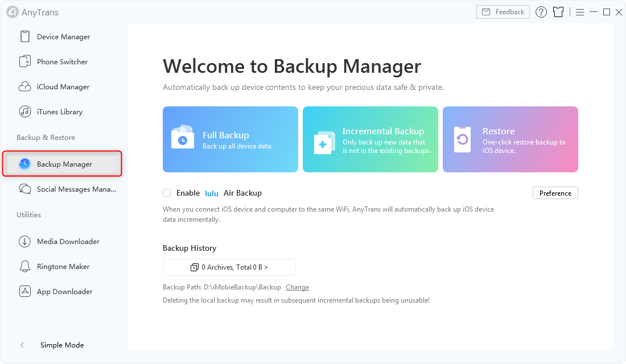Click the Device Manager phone icon
The width and height of the screenshot is (626, 364).
pos(24,36)
